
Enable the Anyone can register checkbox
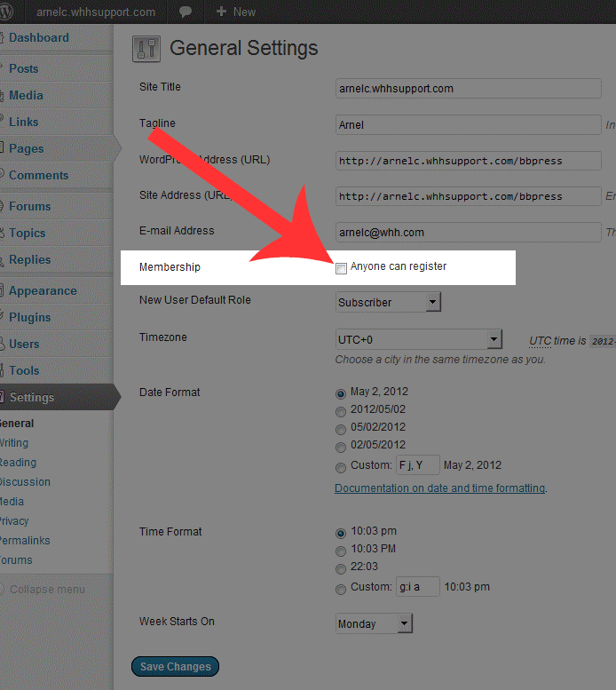tap(342, 267)
